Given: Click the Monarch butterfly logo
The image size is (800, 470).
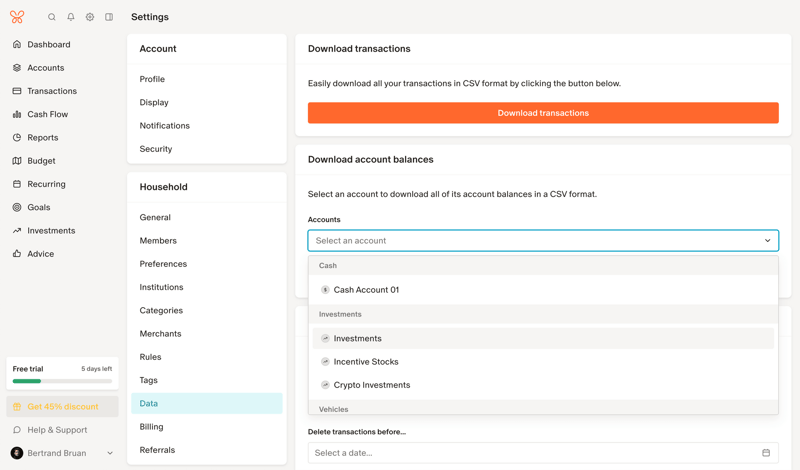Looking at the screenshot, I should (17, 17).
